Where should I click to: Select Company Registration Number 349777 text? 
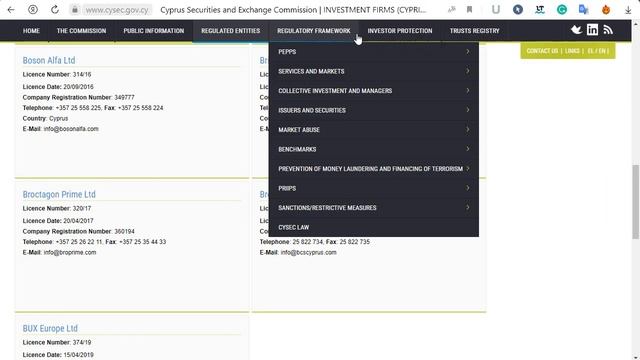(x=78, y=97)
